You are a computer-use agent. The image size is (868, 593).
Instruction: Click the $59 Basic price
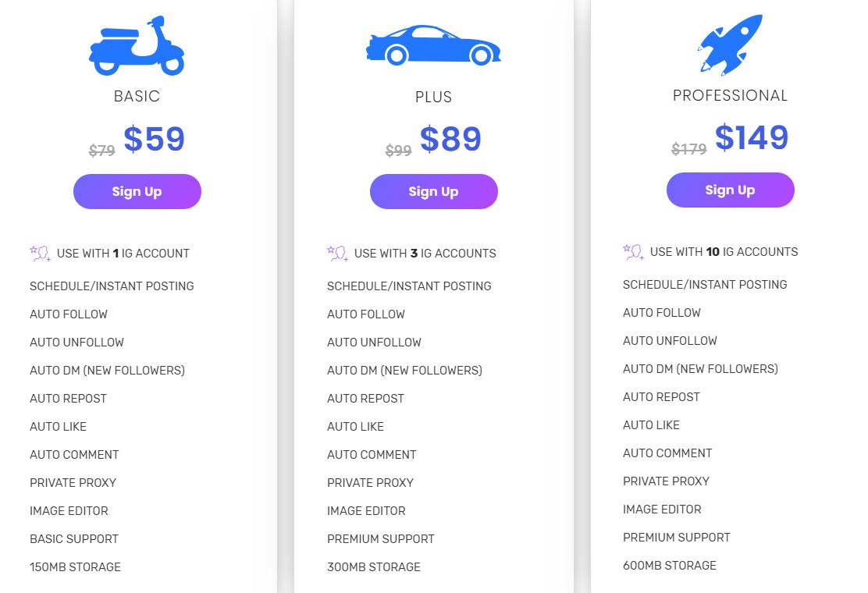pyautogui.click(x=154, y=140)
